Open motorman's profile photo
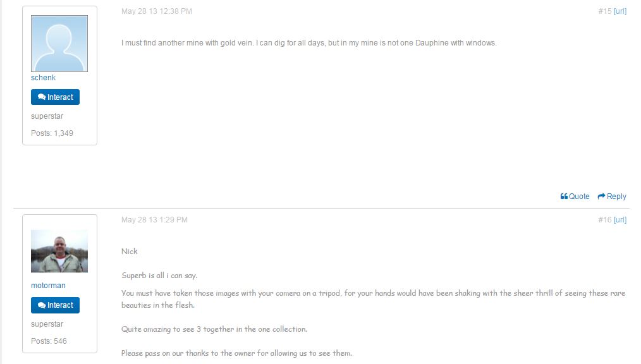This screenshot has height=364, width=641. pos(59,252)
